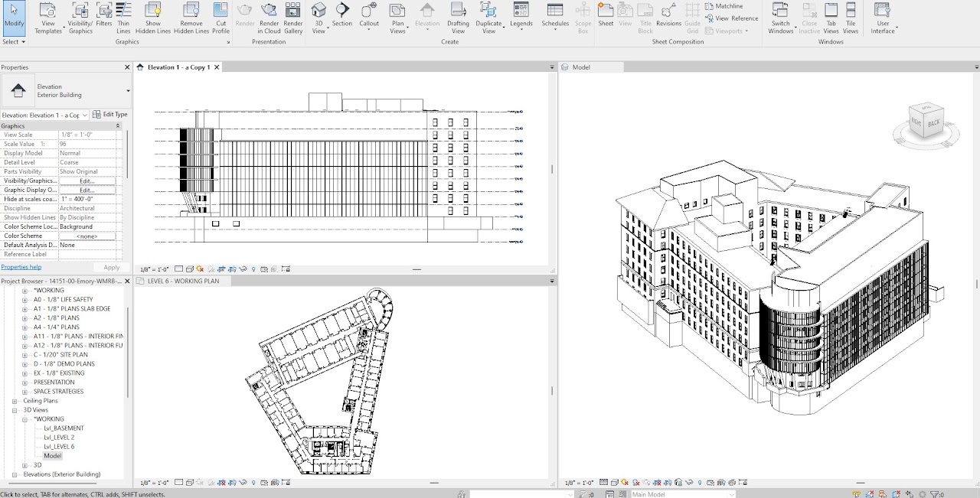Expand the Ceiling Plans tree node
Viewport: 980px width, 498px height.
15,401
